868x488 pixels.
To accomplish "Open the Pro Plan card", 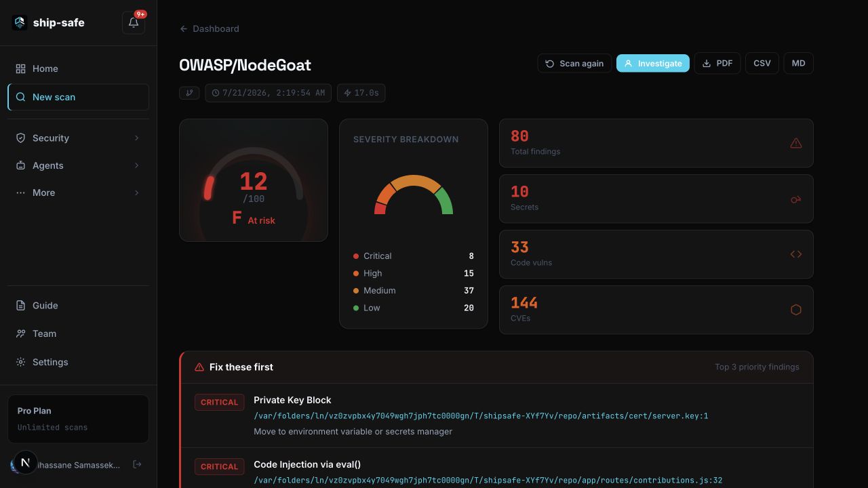I will click(78, 419).
